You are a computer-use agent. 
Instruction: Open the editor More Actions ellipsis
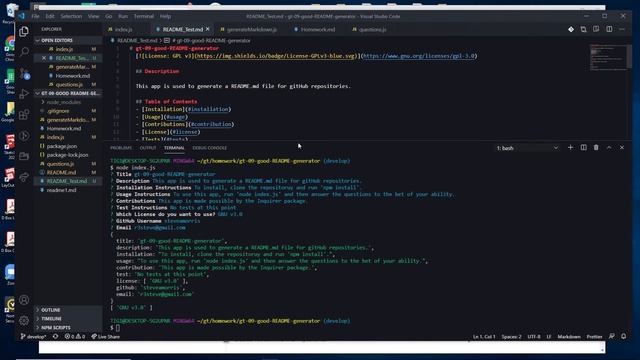click(x=622, y=29)
